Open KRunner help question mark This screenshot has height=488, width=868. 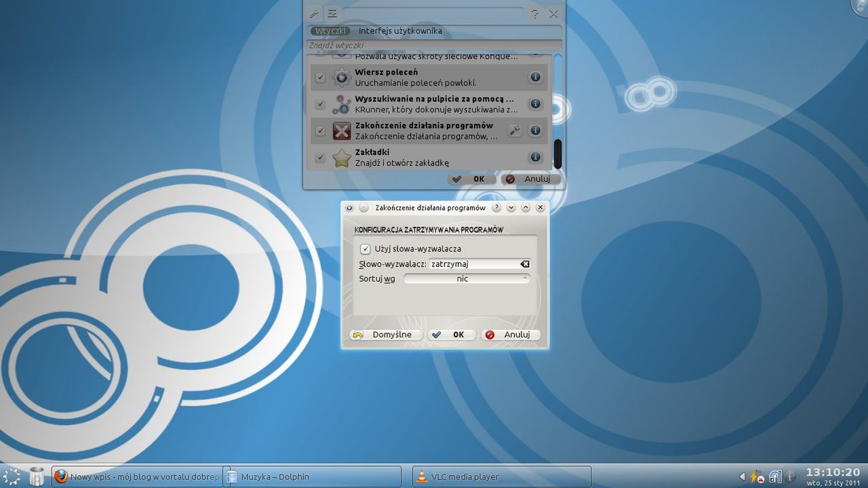[535, 14]
